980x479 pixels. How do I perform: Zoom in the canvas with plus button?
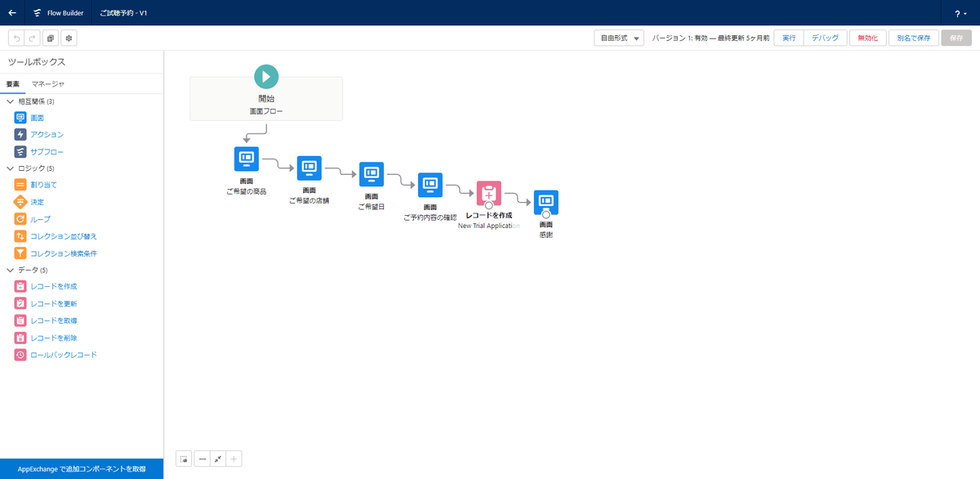(x=234, y=459)
